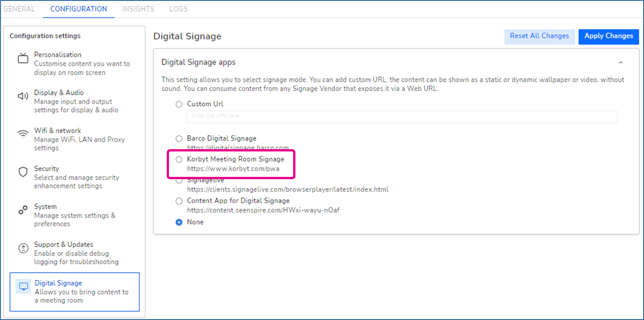Click the Barco Digital Signage label
The image size is (644, 320).
(x=222, y=139)
